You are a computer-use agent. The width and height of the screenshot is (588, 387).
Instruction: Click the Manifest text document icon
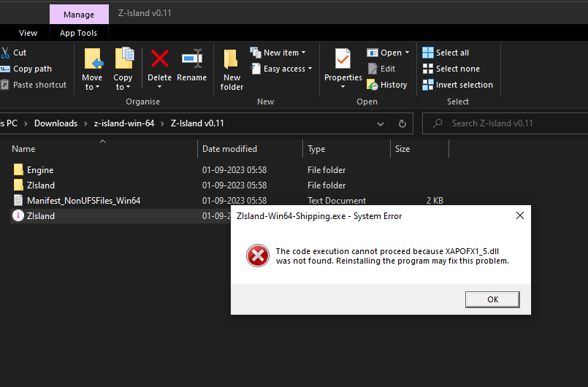click(x=18, y=200)
